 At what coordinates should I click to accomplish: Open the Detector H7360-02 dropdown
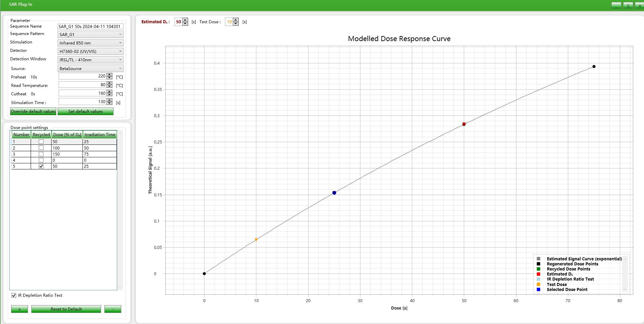(90, 52)
